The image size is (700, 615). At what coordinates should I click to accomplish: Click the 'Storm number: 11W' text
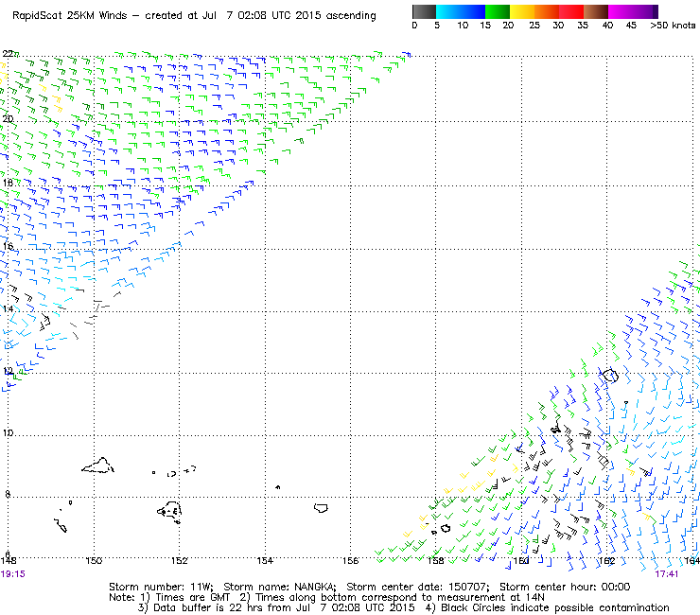[161, 587]
